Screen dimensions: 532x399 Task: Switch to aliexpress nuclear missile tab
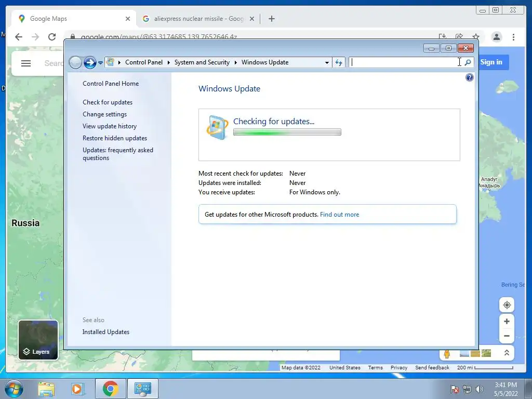(198, 19)
